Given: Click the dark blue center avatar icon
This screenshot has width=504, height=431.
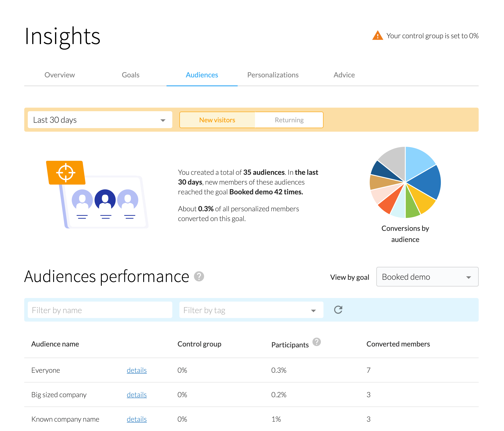Looking at the screenshot, I should point(105,199).
